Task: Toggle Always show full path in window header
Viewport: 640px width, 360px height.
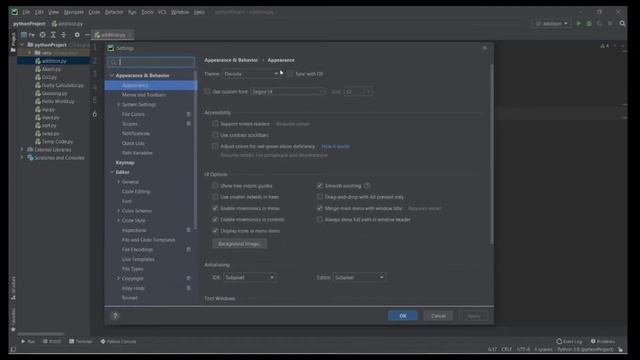Action: [320, 220]
